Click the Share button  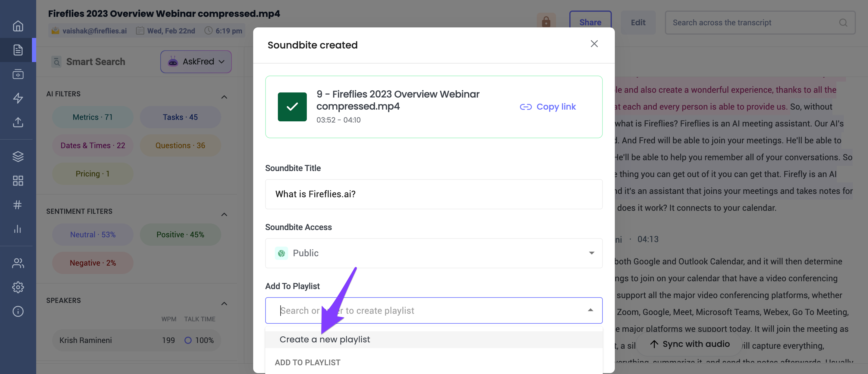(x=590, y=22)
